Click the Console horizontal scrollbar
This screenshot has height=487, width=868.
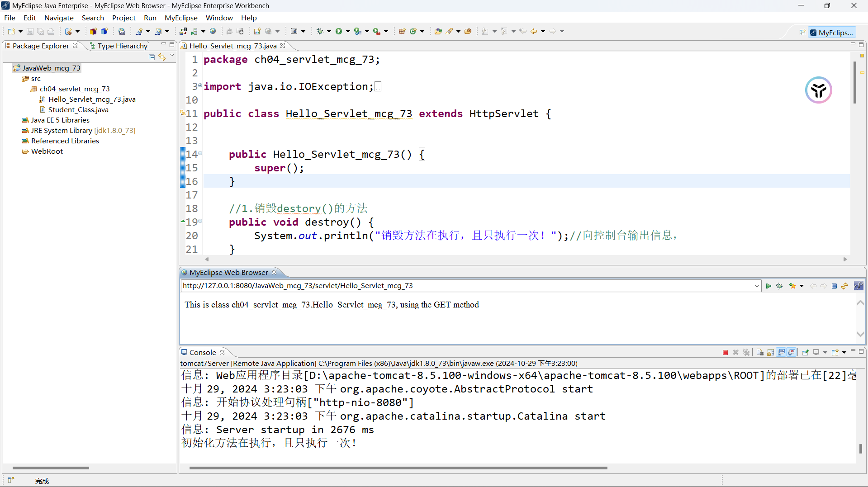pos(398,468)
